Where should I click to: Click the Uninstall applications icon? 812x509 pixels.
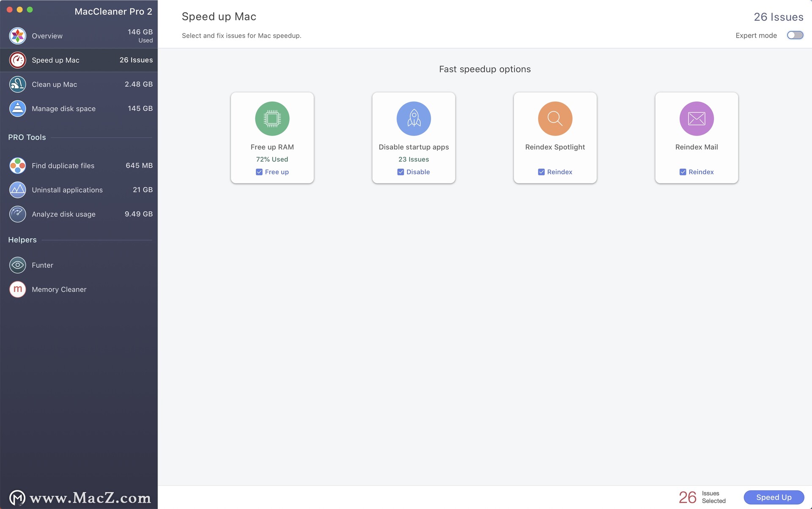tap(17, 190)
